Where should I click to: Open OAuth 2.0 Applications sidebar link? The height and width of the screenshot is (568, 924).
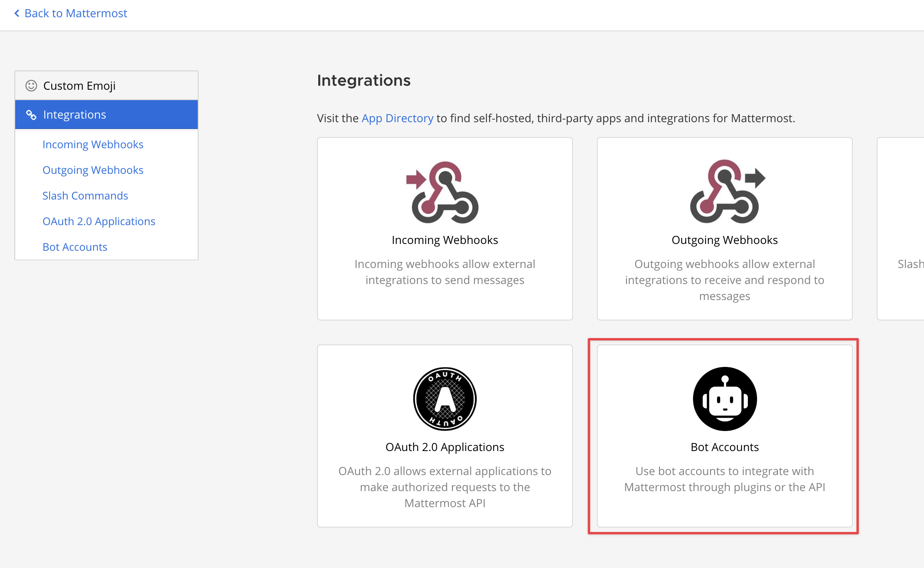pyautogui.click(x=99, y=221)
